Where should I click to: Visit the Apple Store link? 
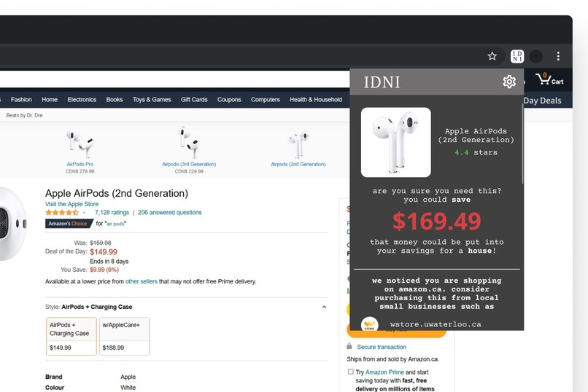(71, 204)
